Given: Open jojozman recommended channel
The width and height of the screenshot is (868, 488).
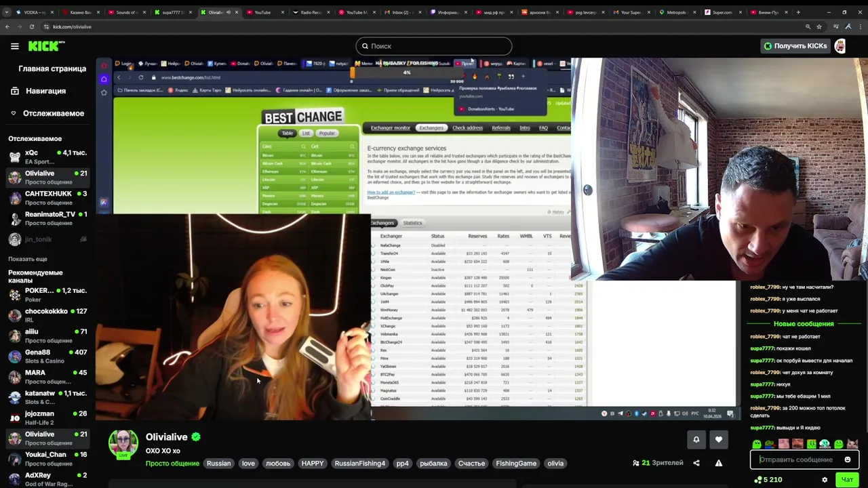Looking at the screenshot, I should click(x=47, y=418).
